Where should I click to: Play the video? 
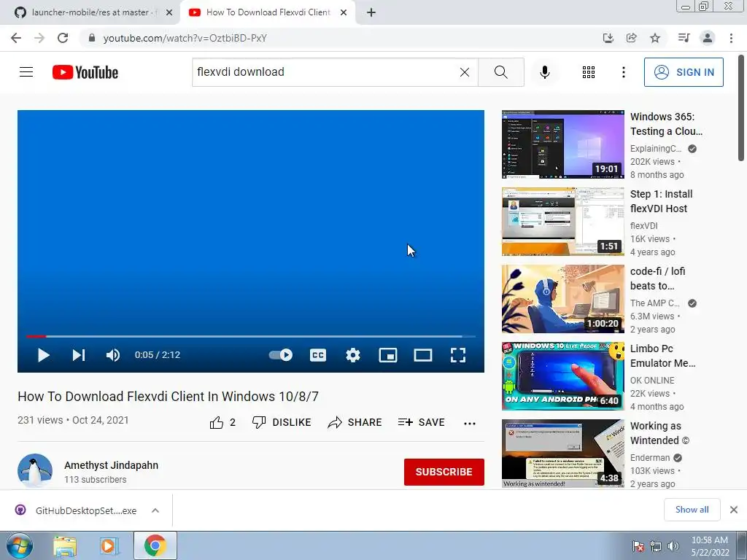coord(43,355)
